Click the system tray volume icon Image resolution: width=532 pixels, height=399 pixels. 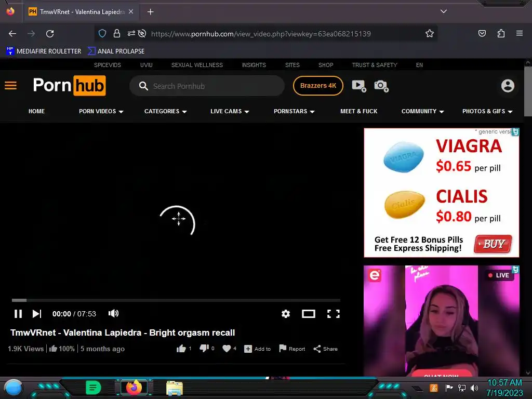point(474,388)
